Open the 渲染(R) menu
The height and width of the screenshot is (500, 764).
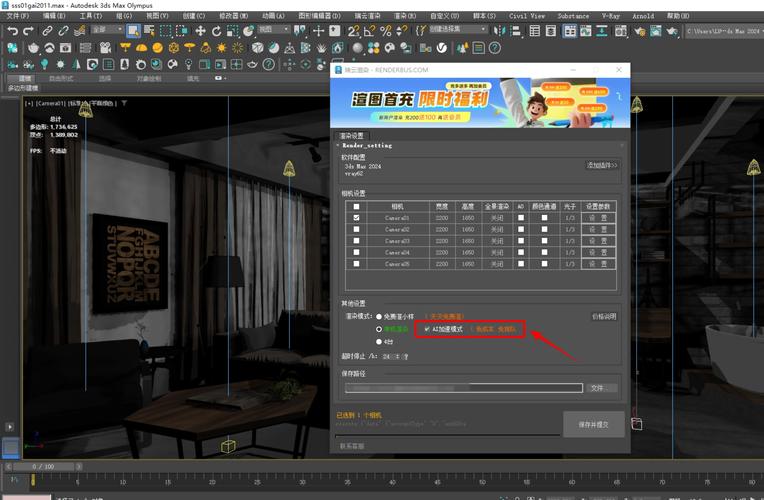click(405, 16)
